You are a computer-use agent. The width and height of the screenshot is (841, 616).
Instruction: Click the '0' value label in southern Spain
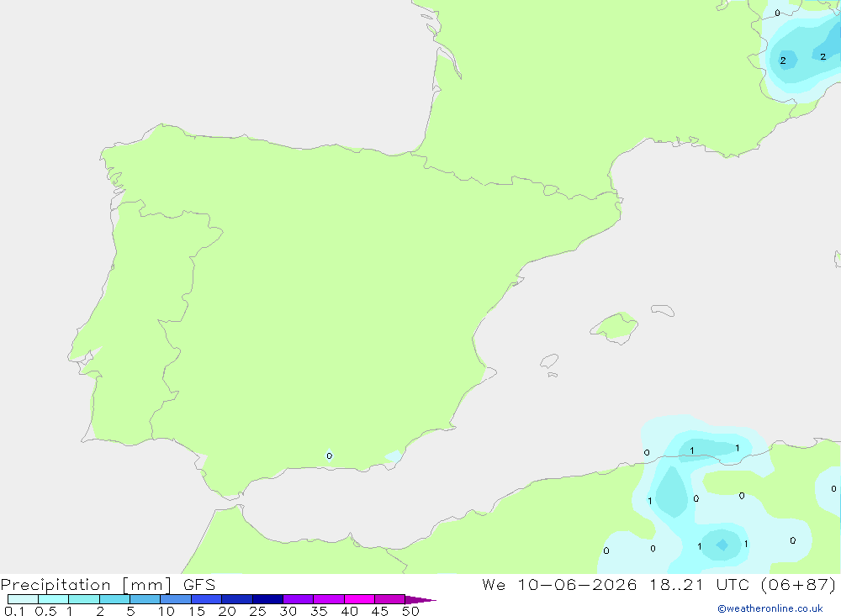coord(330,456)
